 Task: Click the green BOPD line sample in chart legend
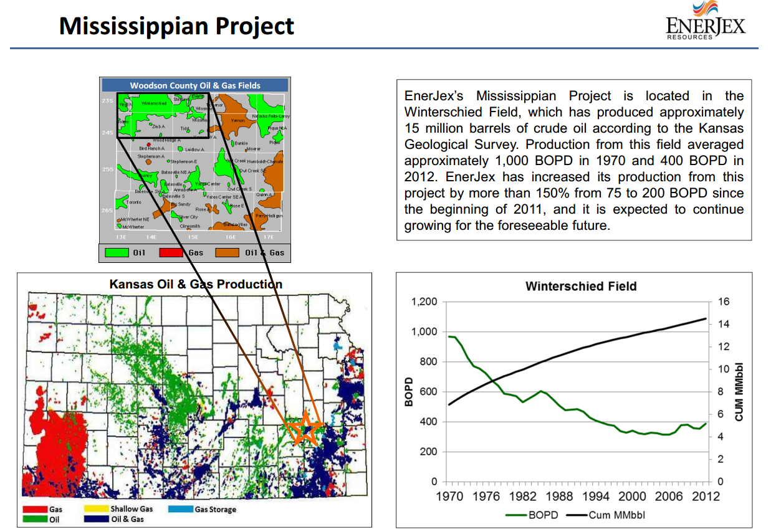[515, 515]
